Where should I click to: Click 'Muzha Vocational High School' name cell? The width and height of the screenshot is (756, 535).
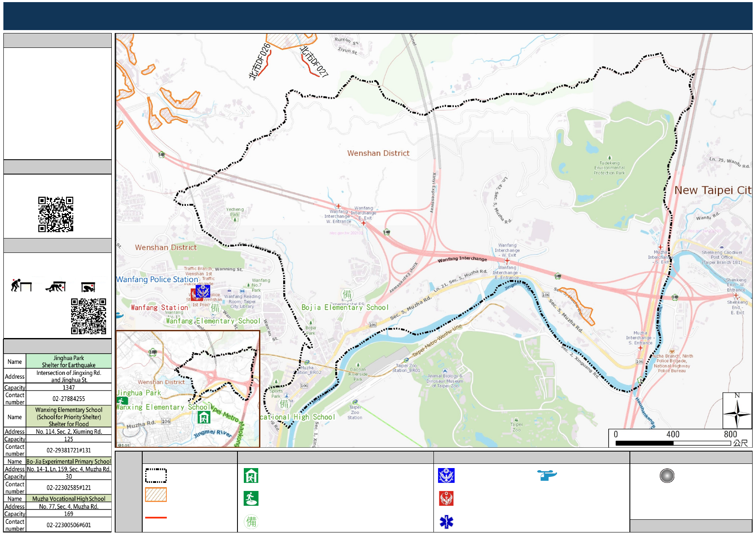pos(69,499)
